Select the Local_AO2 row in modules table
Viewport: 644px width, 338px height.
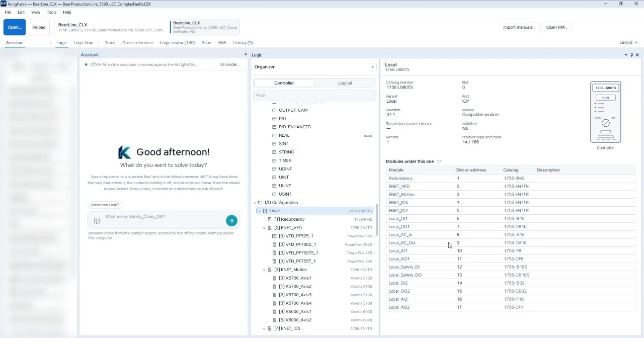[511, 307]
